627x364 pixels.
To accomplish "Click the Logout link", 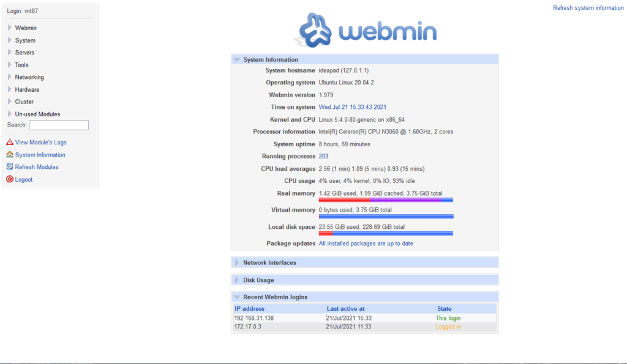I will (24, 179).
